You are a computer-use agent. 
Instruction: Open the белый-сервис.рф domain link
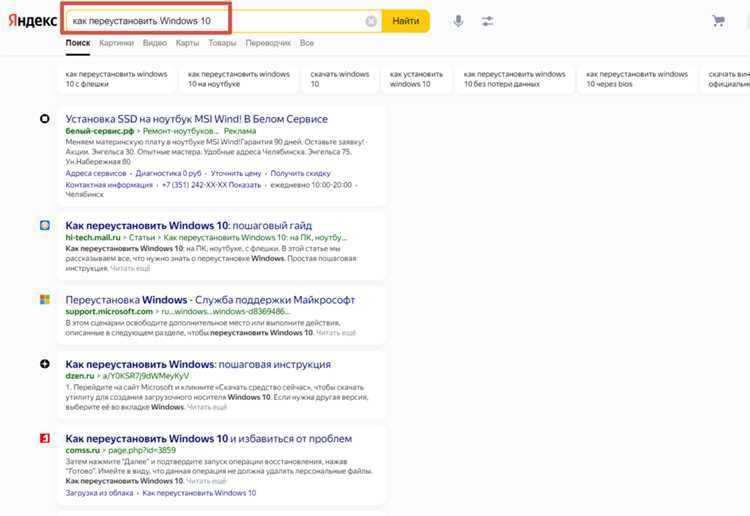(99, 131)
